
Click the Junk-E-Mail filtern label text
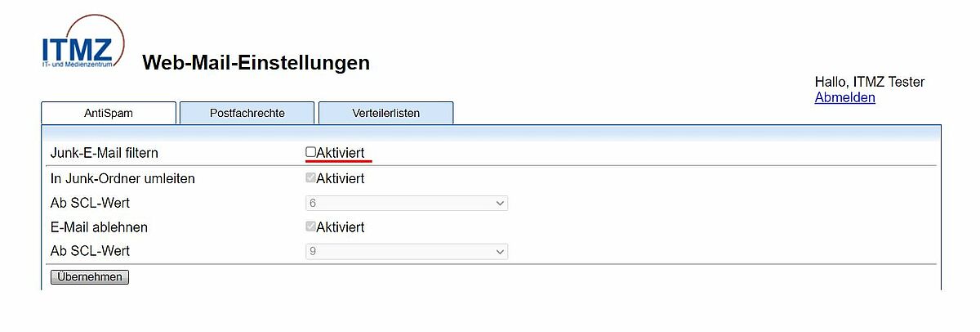(105, 153)
